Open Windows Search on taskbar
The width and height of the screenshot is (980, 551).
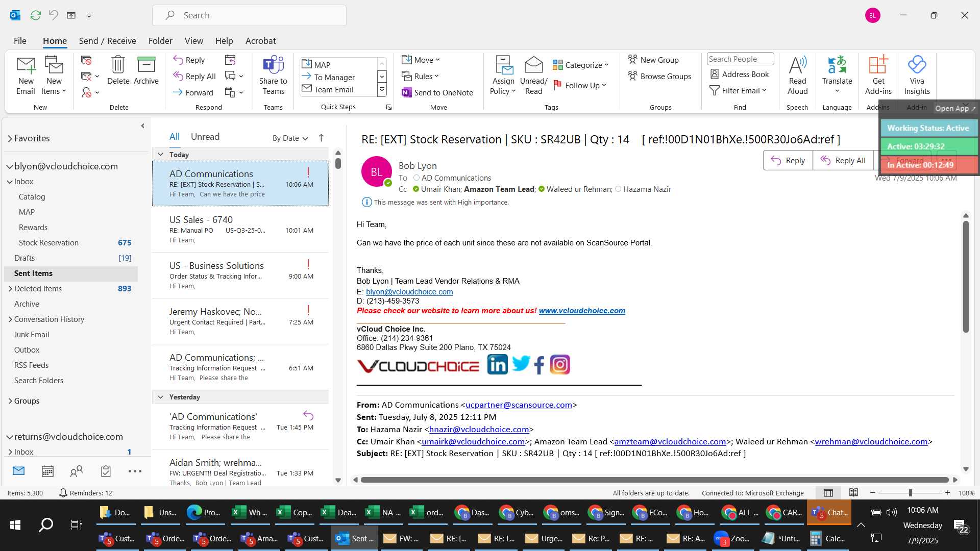click(x=46, y=524)
